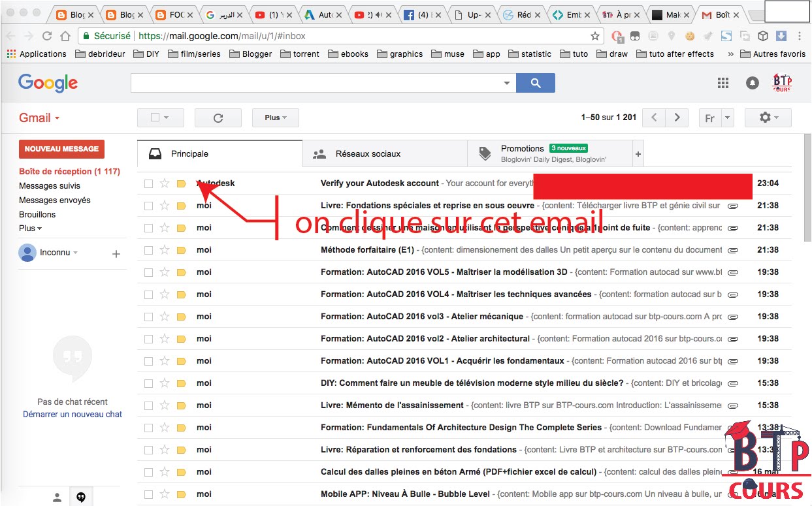Click importance marker on Livre: Fondations spéciales email
Image resolution: width=812 pixels, height=506 pixels.
(x=182, y=206)
